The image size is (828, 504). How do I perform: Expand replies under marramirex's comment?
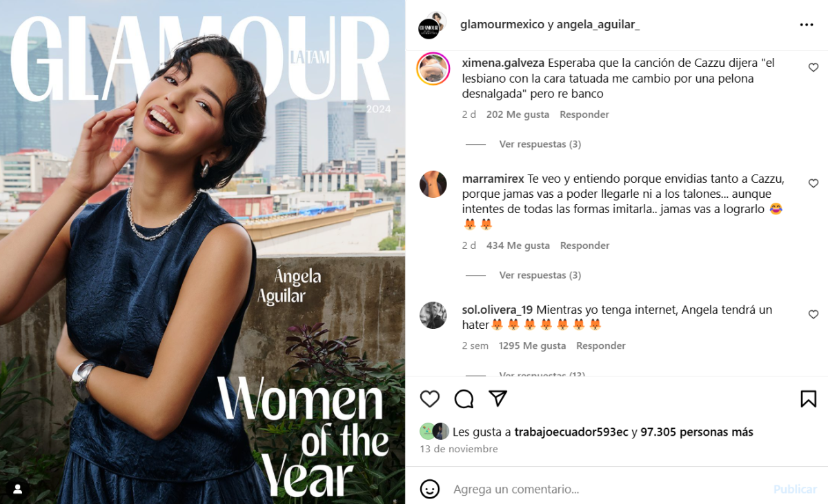(x=540, y=275)
